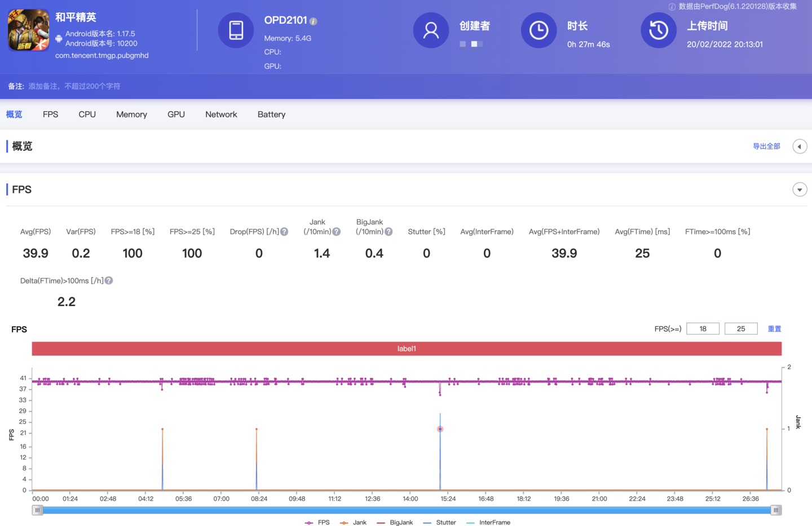Viewport: 812px width, 526px height.
Task: Open help icon for Delta(FTime)>100ms
Action: point(109,281)
